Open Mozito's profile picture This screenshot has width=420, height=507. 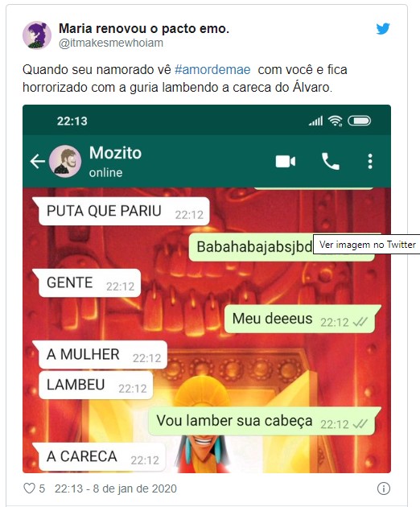[65, 161]
